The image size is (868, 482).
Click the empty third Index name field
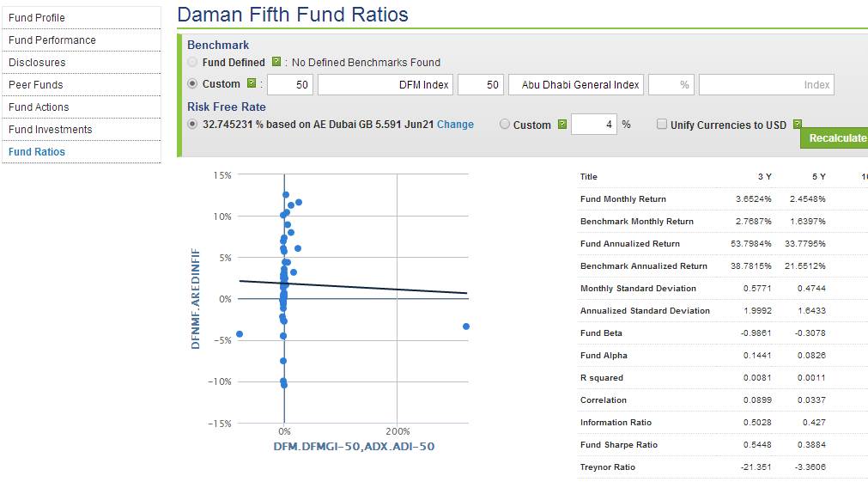tap(766, 85)
